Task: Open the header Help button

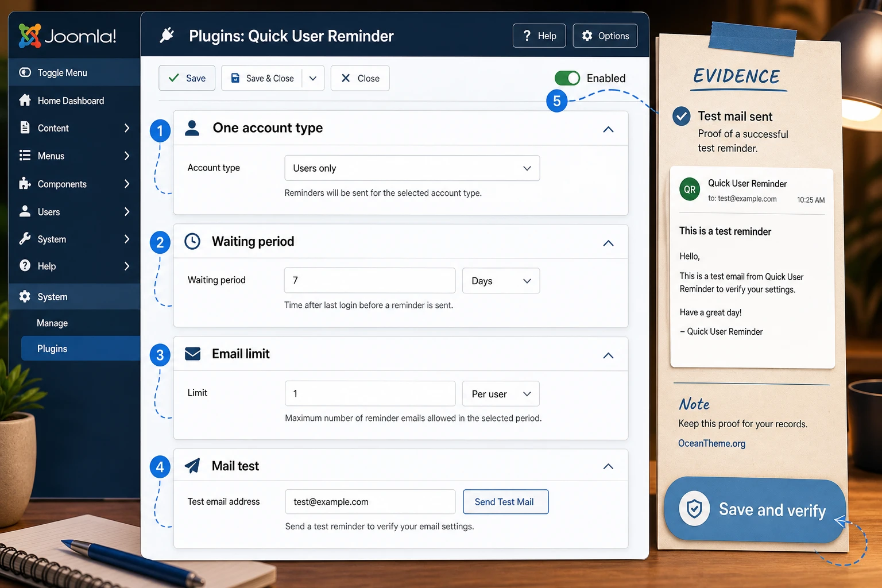Action: [x=539, y=36]
